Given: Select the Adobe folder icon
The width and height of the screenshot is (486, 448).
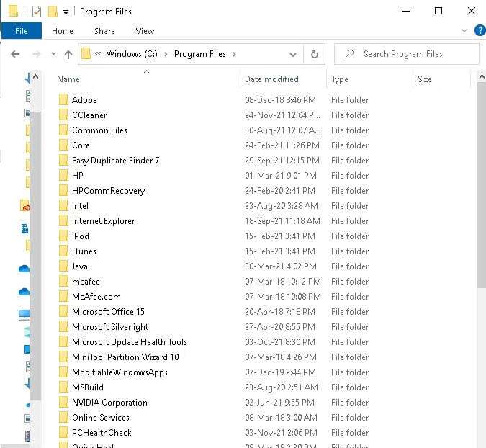Looking at the screenshot, I should point(63,100).
